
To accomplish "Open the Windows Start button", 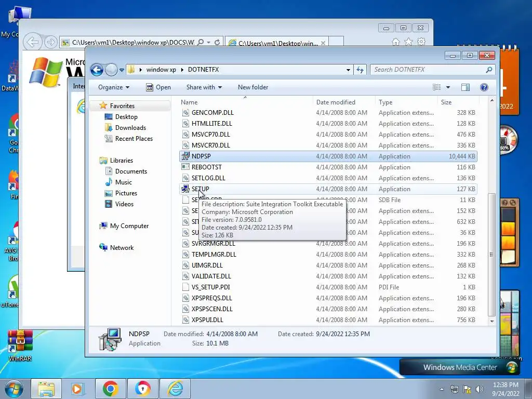I will pos(14,389).
